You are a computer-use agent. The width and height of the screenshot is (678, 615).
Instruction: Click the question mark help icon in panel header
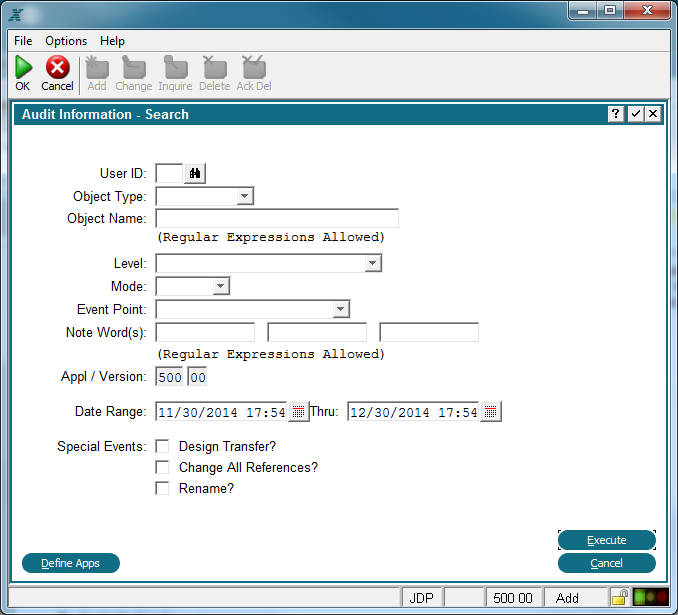tap(616, 114)
